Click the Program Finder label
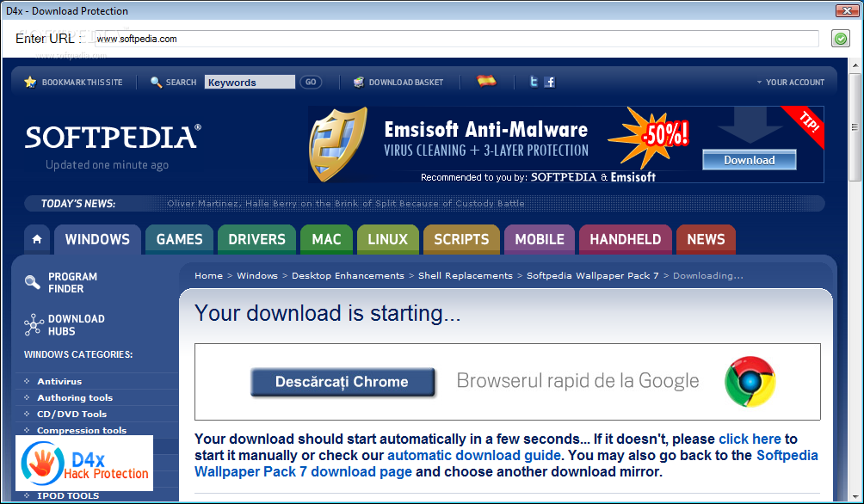 pyautogui.click(x=73, y=283)
